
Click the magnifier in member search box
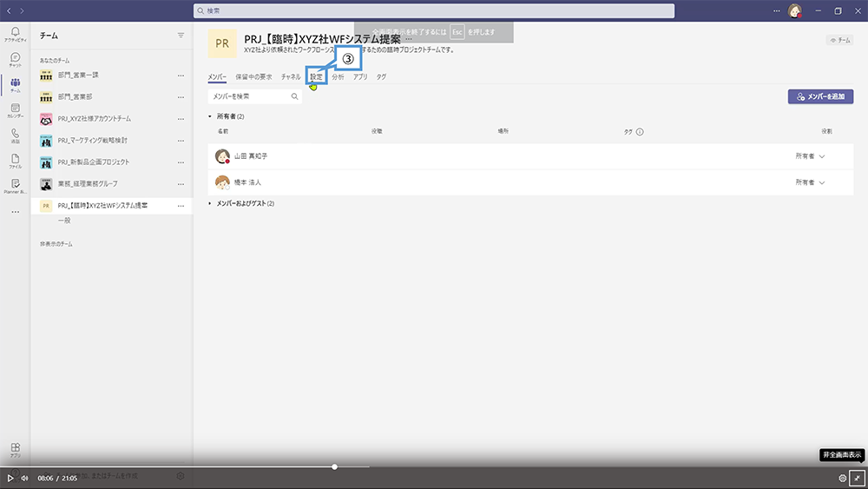coord(294,96)
